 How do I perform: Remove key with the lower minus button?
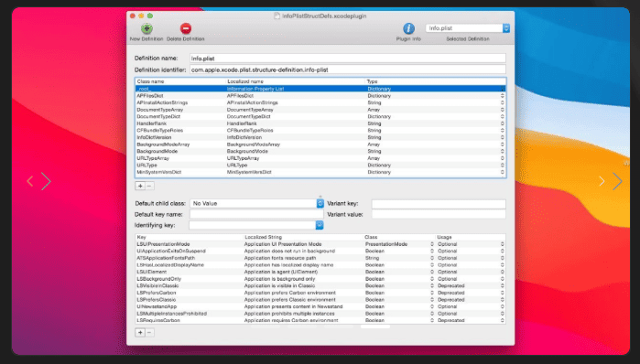(149, 333)
